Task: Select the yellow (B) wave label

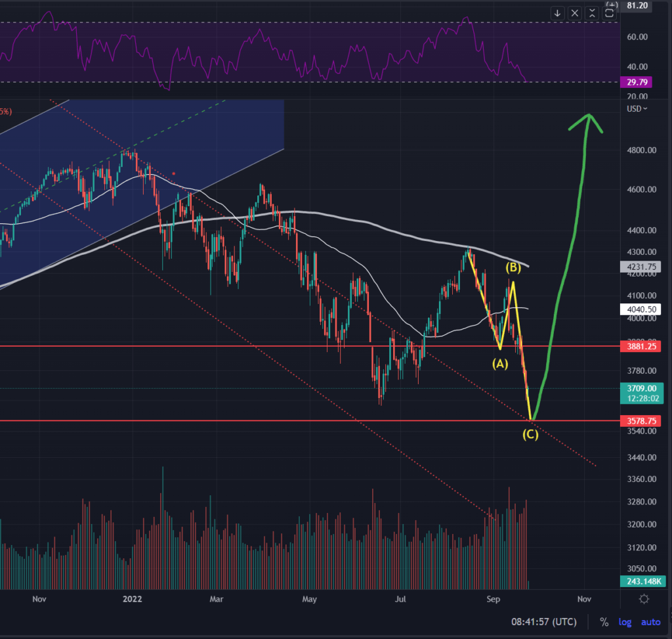Action: point(513,267)
